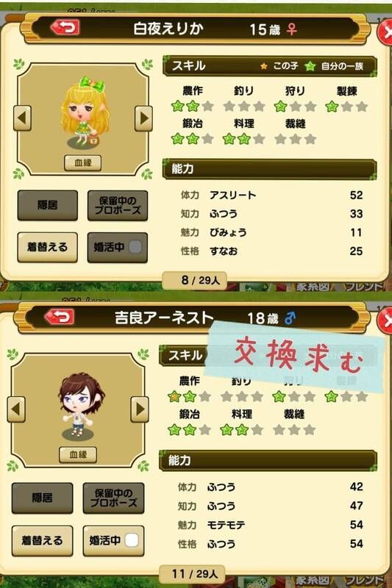Toggle 婚活中 checkbox for 白夜えりか
The height and width of the screenshot is (588, 392).
(x=135, y=247)
